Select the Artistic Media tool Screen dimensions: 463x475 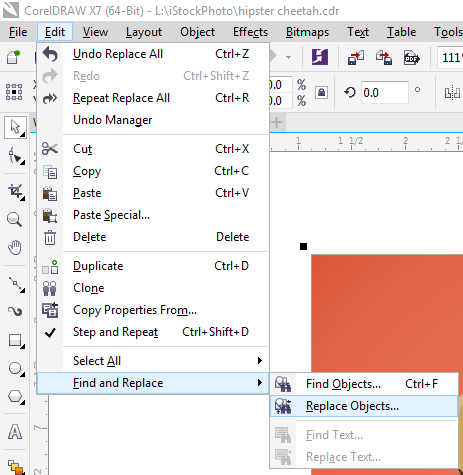pos(15,311)
